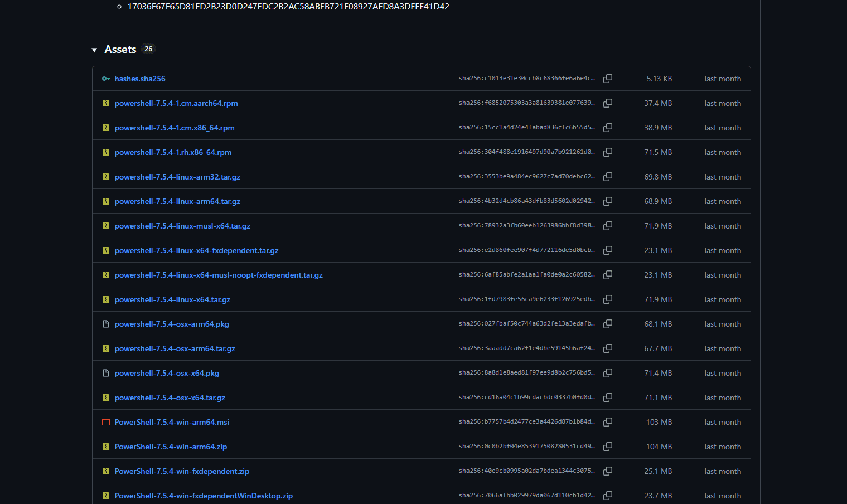Copy hash of powershell-7.5.4-1.rh.x86_64.rpm

click(x=608, y=152)
